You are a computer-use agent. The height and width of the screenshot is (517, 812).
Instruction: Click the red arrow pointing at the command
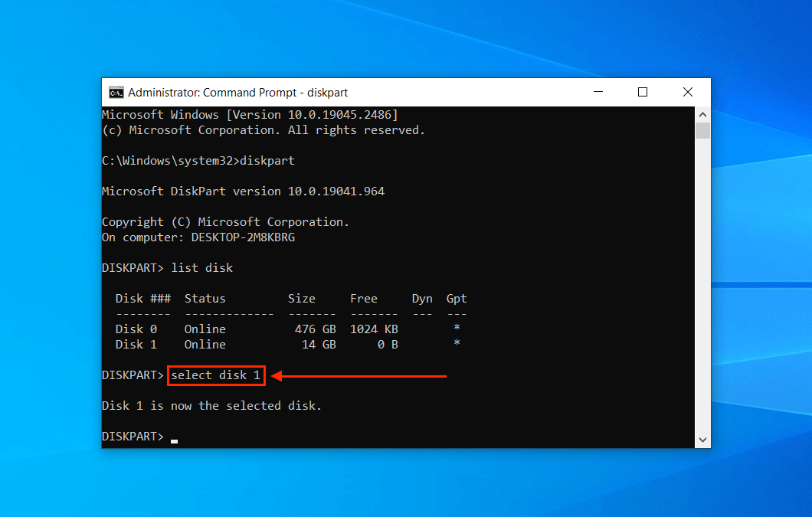click(x=360, y=375)
